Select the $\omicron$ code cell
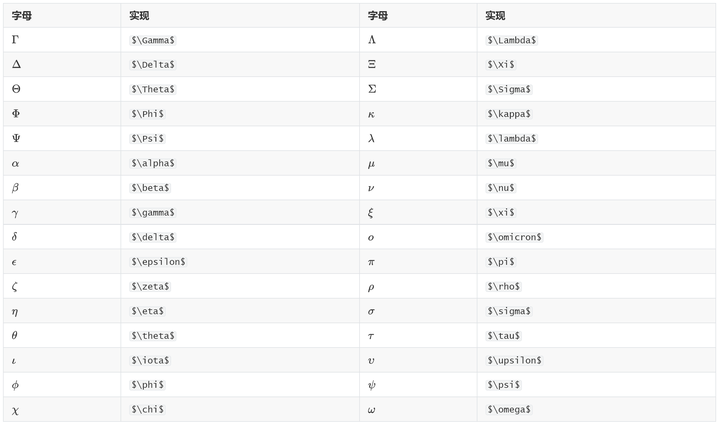The width and height of the screenshot is (720, 423). click(514, 237)
